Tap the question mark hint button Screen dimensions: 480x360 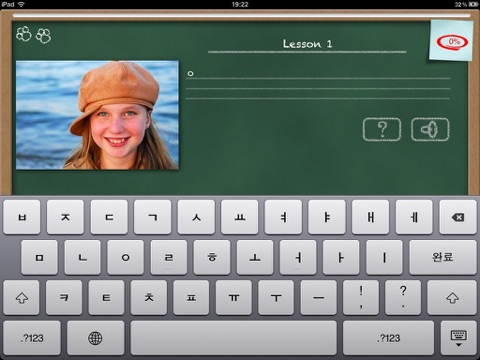tap(382, 129)
